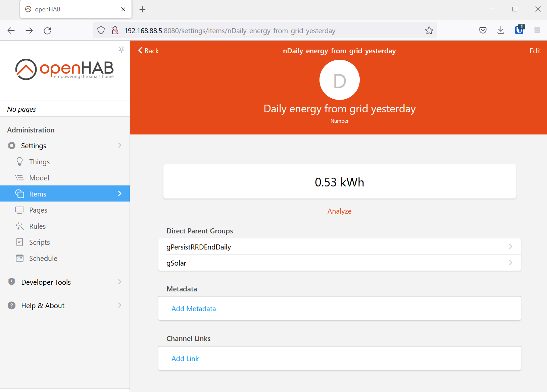Viewport: 547px width, 392px height.
Task: Open the gPersistRRDEndDaily parent group
Action: 340,247
